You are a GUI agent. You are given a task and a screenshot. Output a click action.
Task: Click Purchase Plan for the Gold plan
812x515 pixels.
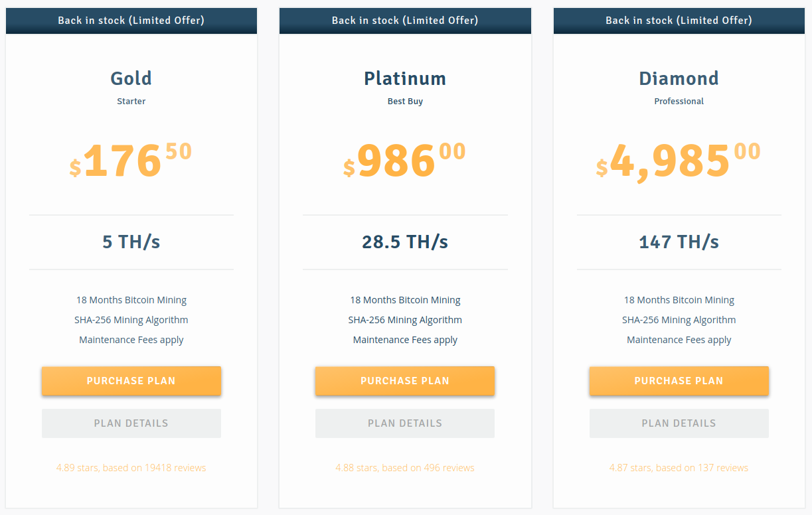click(x=131, y=381)
